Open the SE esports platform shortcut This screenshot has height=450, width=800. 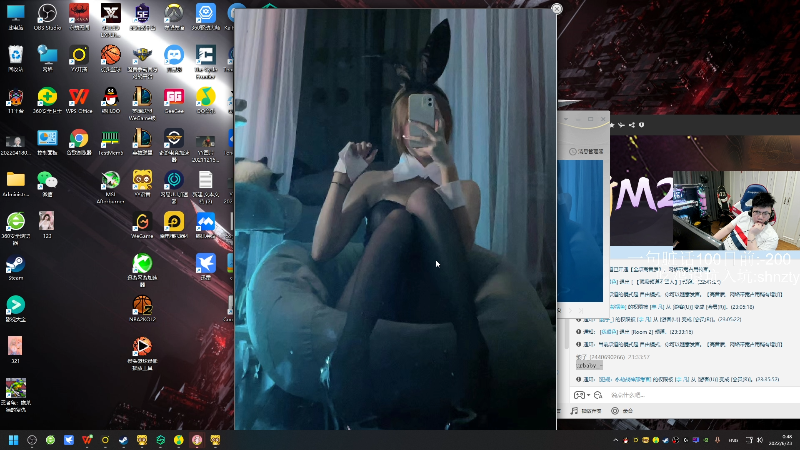[x=142, y=16]
